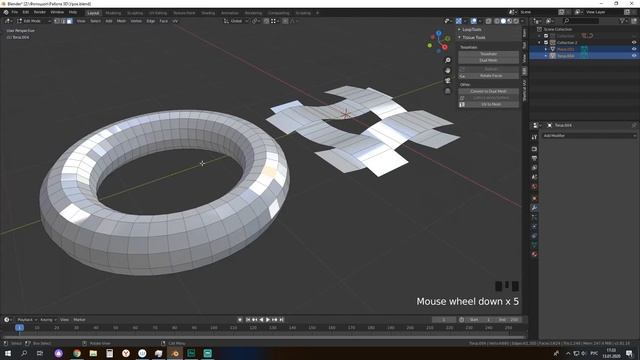Enable vertex select mode

point(57,21)
